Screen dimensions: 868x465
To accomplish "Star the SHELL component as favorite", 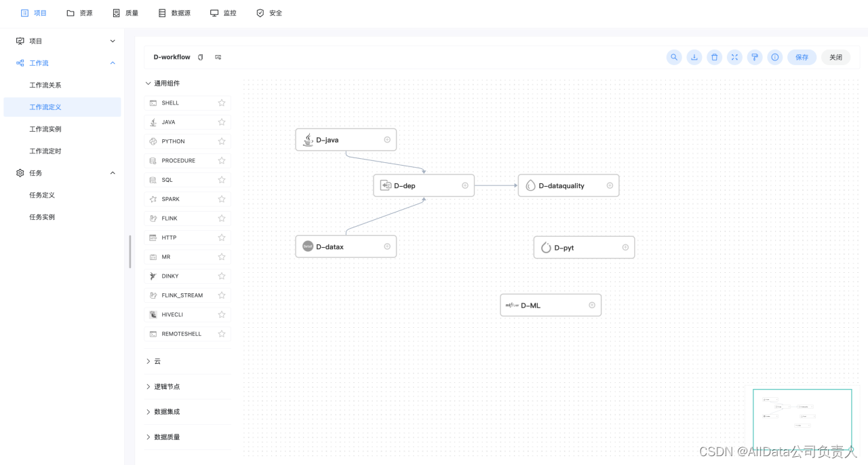I will click(x=222, y=103).
